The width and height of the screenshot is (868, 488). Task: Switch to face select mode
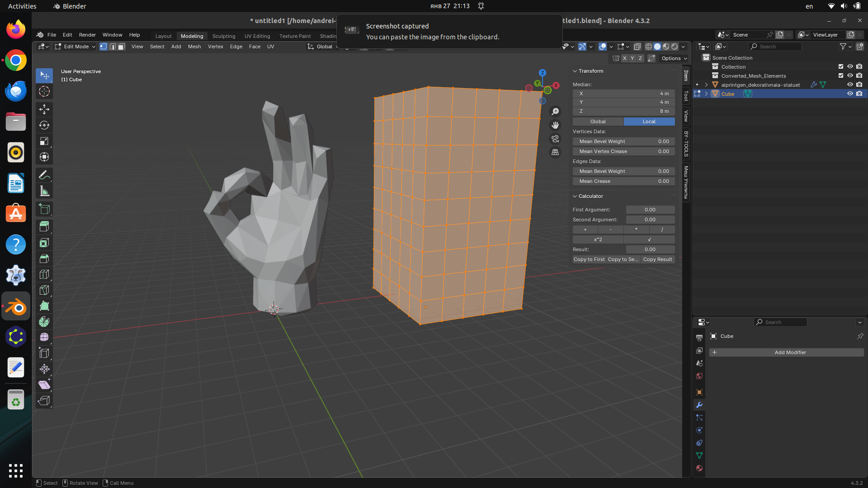[121, 47]
